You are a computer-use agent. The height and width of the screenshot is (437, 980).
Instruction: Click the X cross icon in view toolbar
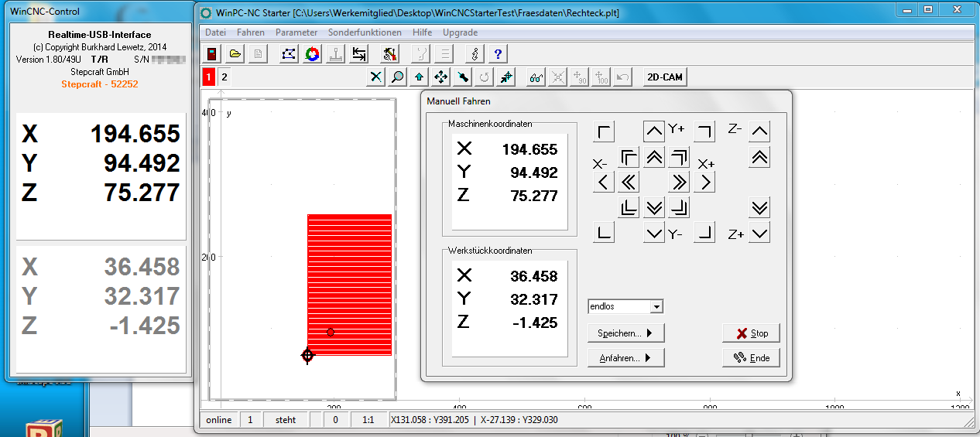375,77
